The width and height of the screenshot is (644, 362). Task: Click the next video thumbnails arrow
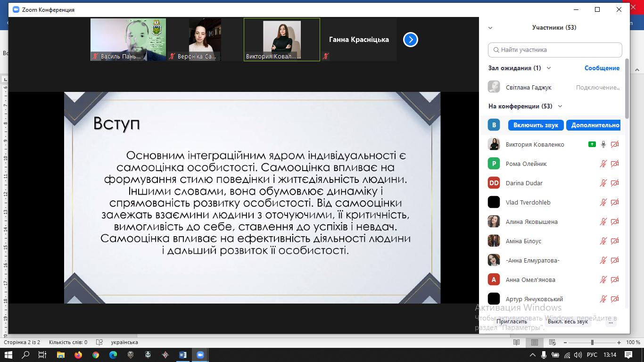pyautogui.click(x=411, y=40)
